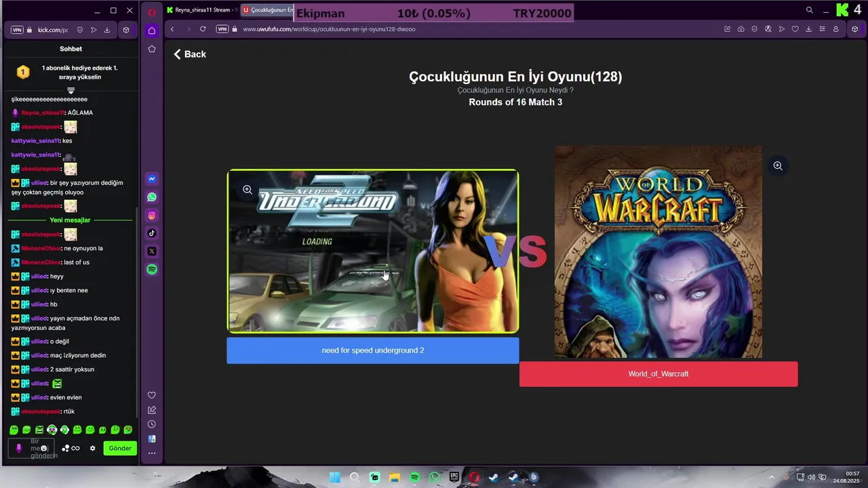Toggle VPN badge in kick.com window
Screen dimensions: 868x488
coord(18,30)
